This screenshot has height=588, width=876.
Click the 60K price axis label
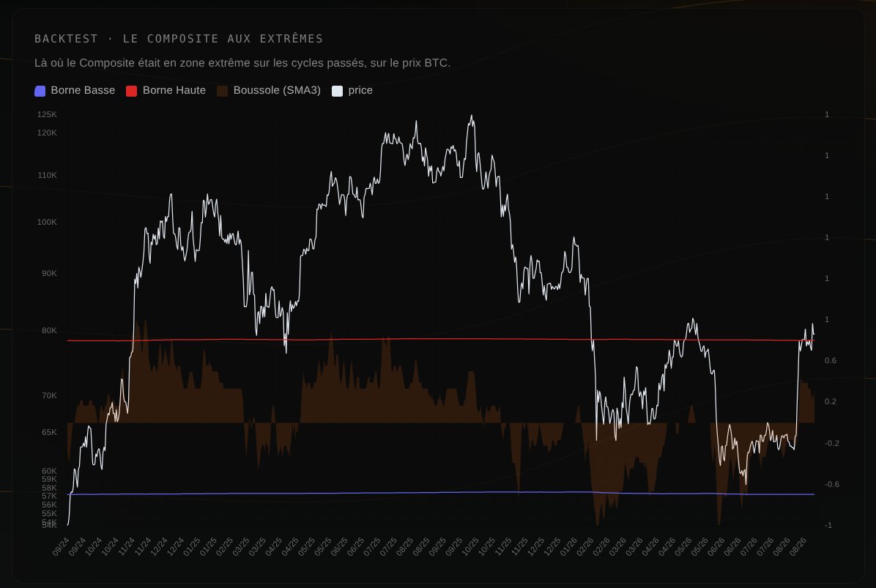pos(49,472)
